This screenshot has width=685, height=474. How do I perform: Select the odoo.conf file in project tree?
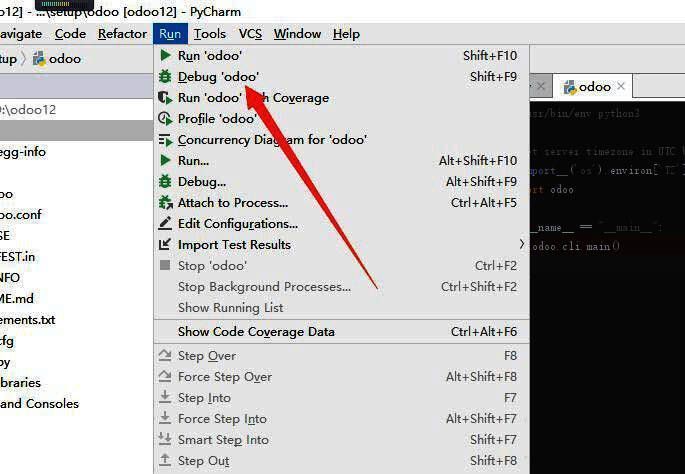pos(21,214)
